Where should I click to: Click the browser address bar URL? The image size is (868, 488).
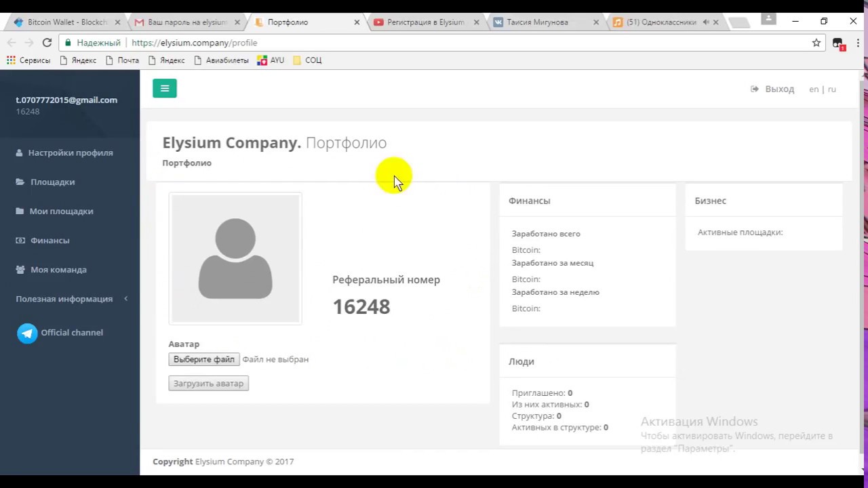pos(195,42)
